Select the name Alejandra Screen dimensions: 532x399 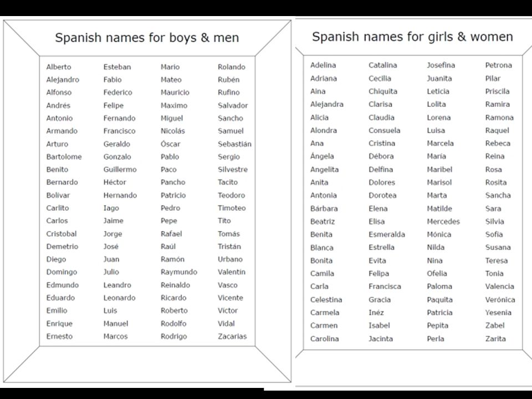click(327, 104)
